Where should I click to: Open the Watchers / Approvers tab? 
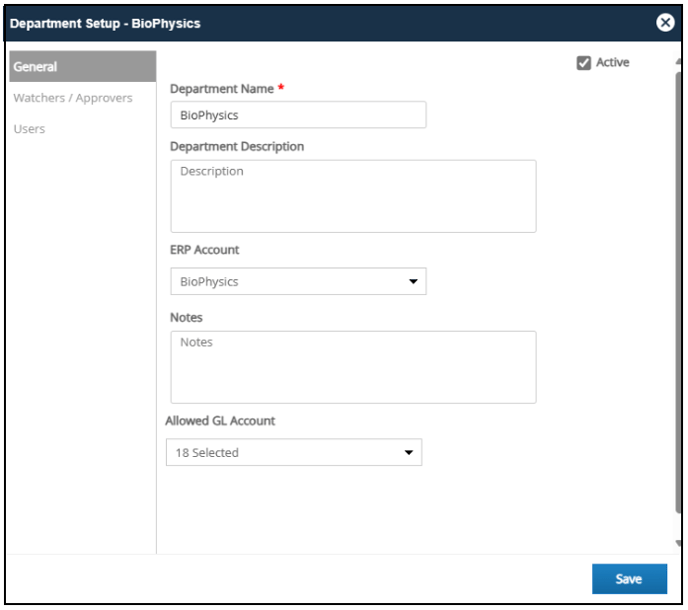click(73, 98)
